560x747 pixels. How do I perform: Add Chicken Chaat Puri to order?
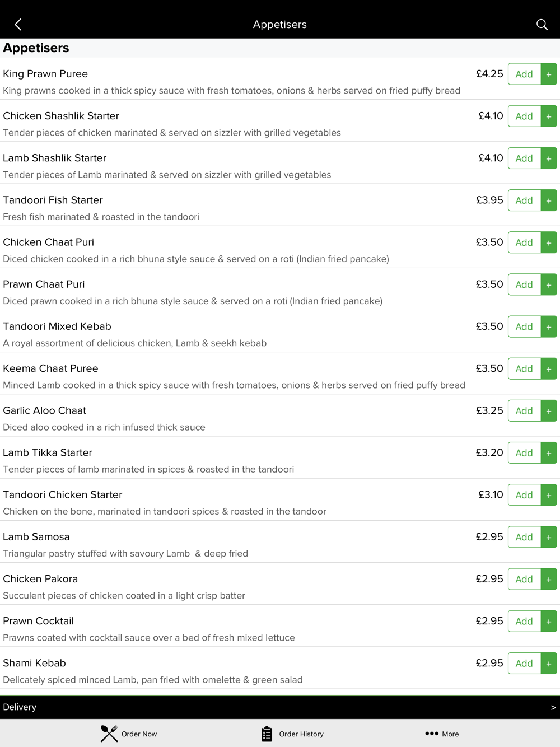pyautogui.click(x=524, y=242)
